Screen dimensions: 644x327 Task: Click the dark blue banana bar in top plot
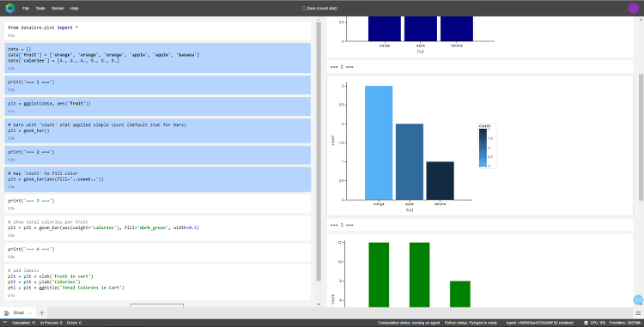[x=457, y=28]
